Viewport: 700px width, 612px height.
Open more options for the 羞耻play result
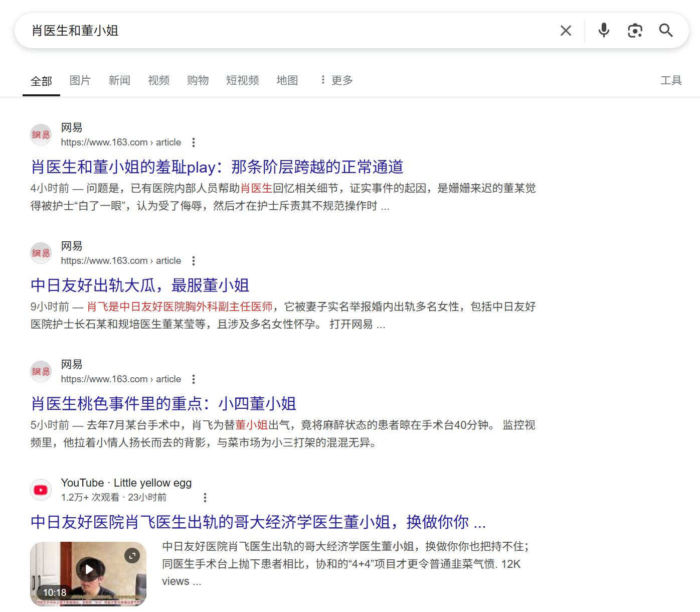[194, 142]
